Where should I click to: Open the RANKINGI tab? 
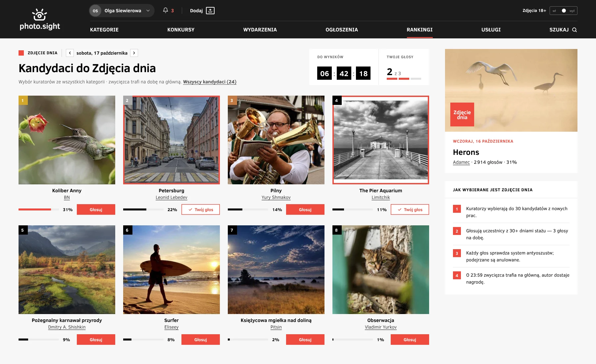pos(420,30)
